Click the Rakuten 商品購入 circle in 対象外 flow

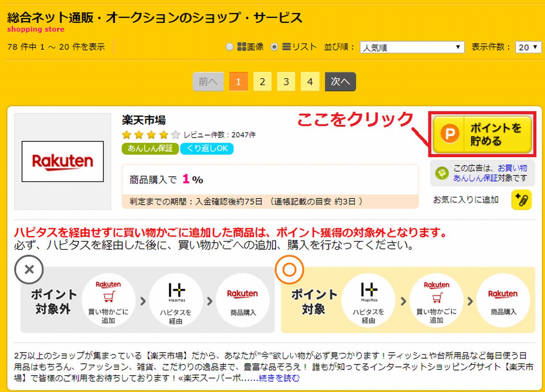pos(243,300)
